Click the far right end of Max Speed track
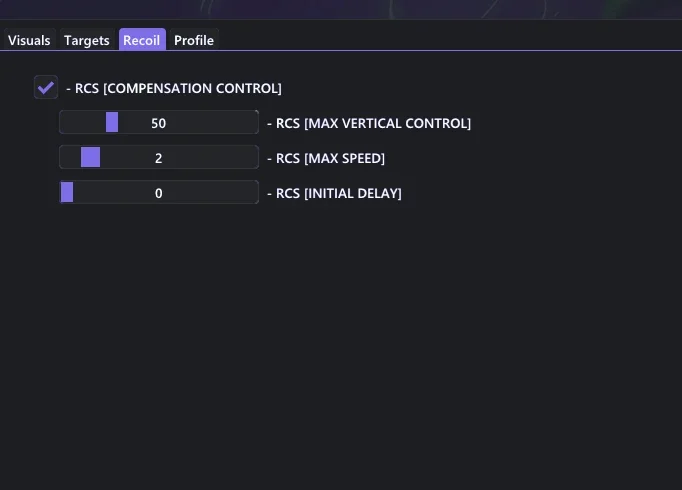Image resolution: width=682 pixels, height=490 pixels. click(x=255, y=157)
